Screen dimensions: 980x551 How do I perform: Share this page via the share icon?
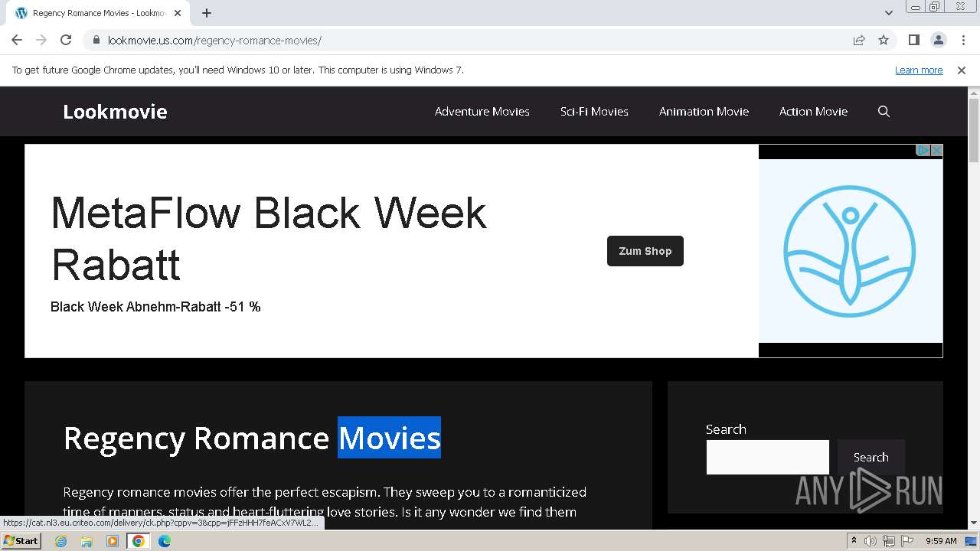tap(859, 40)
